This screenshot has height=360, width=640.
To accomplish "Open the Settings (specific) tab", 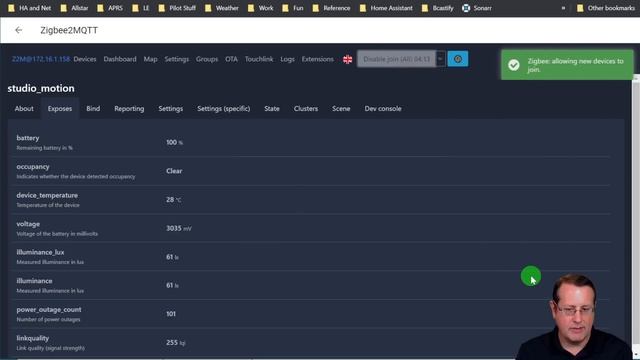I will [224, 109].
